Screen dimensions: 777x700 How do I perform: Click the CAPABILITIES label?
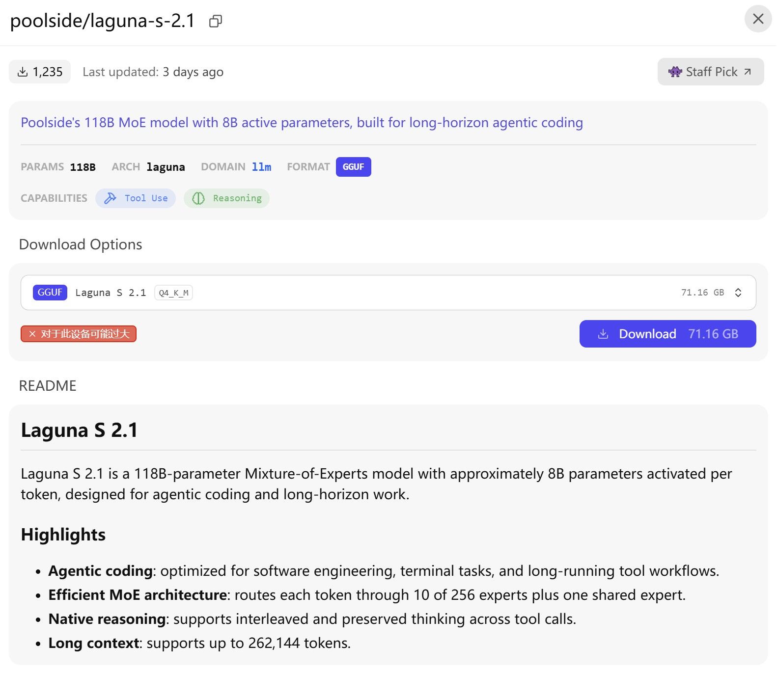coord(54,198)
